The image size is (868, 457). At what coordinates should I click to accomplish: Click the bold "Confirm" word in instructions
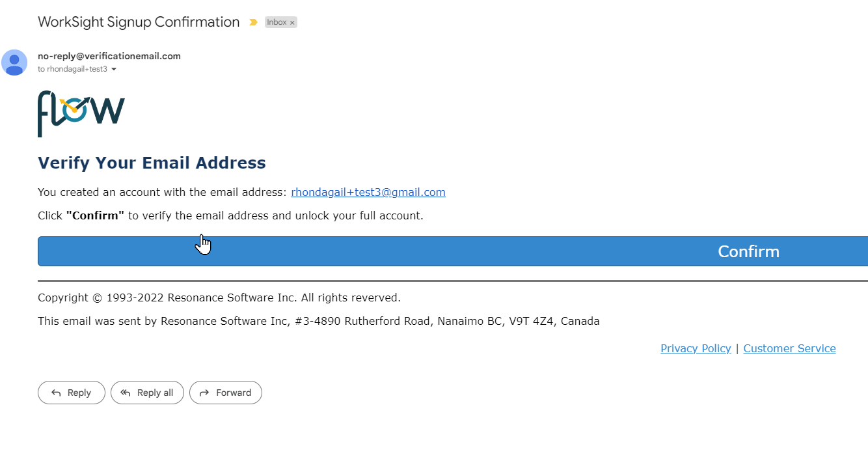(x=95, y=215)
